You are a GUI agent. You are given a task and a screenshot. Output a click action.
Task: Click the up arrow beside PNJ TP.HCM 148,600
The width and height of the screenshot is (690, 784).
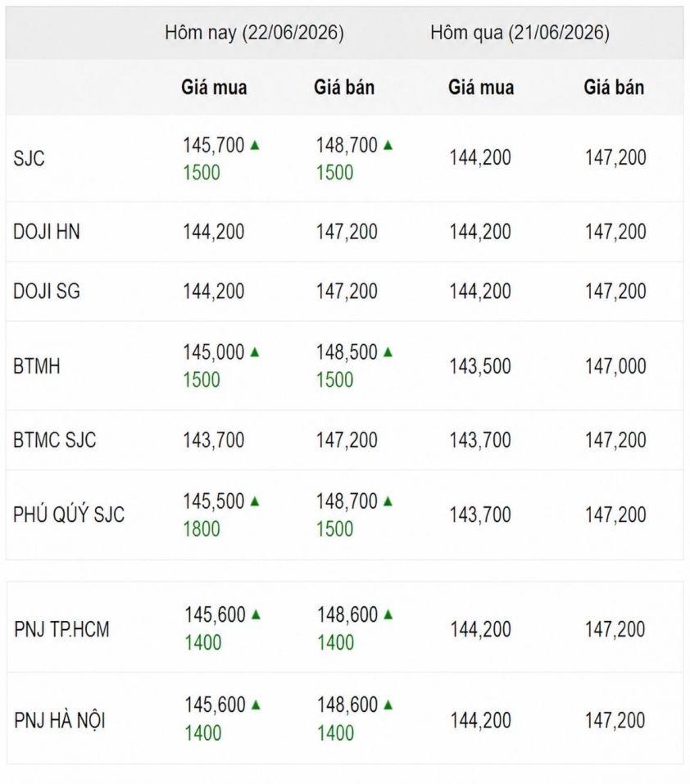pos(388,614)
